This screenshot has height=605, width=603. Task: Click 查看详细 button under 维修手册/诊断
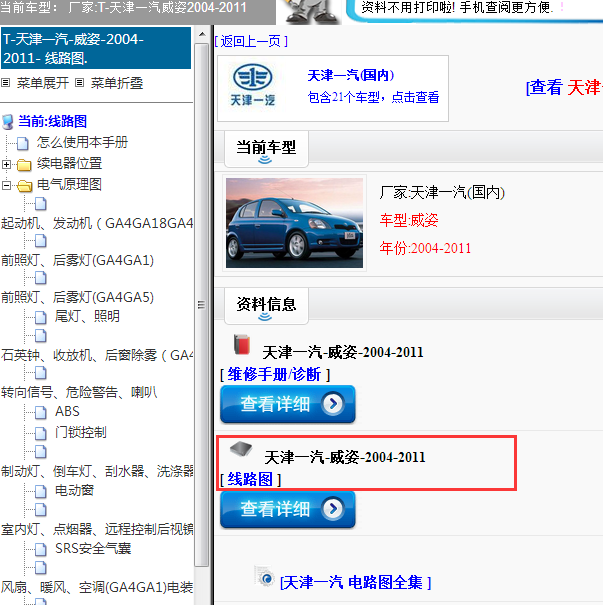click(x=287, y=404)
